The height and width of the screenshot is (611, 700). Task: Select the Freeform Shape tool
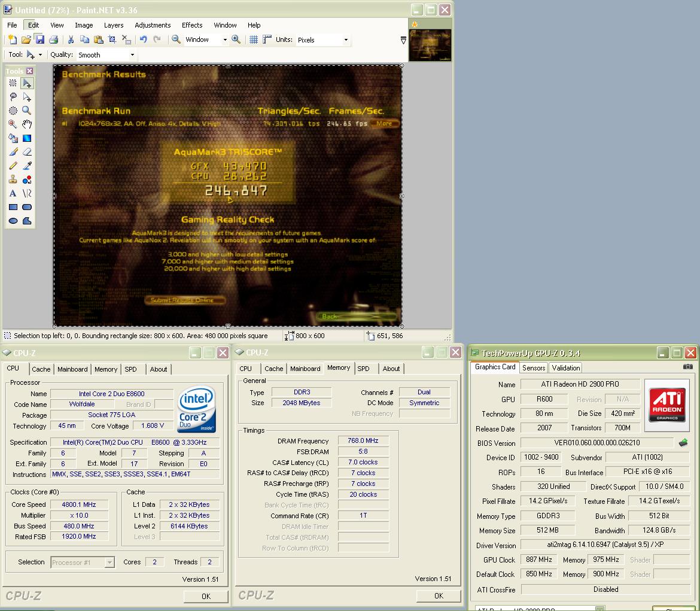point(27,221)
